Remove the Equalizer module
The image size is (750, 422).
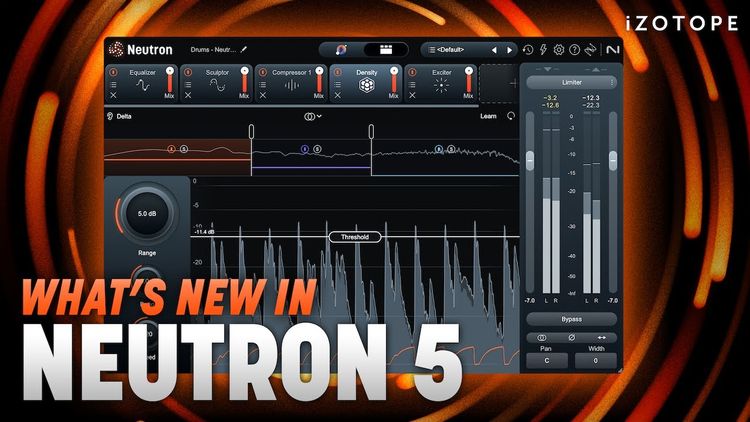(x=113, y=96)
